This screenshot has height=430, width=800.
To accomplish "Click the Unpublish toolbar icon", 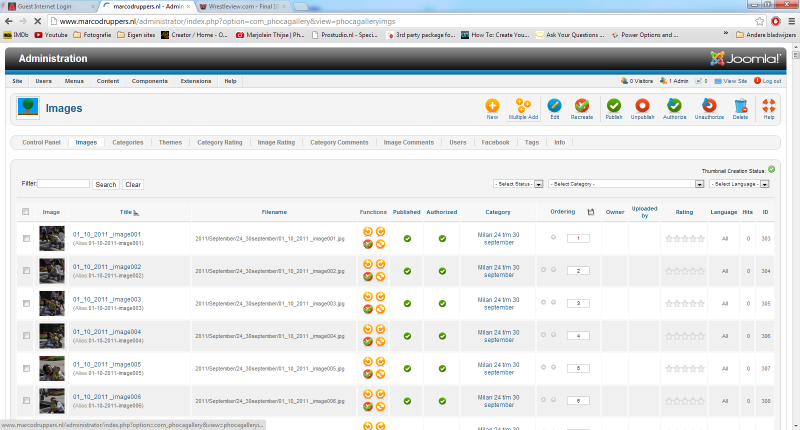I will pos(642,105).
